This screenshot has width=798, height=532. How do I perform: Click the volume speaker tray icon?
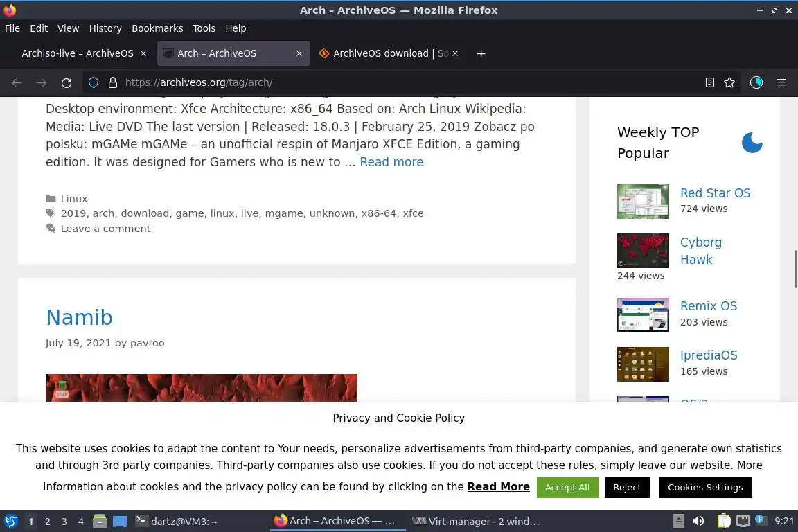click(698, 521)
